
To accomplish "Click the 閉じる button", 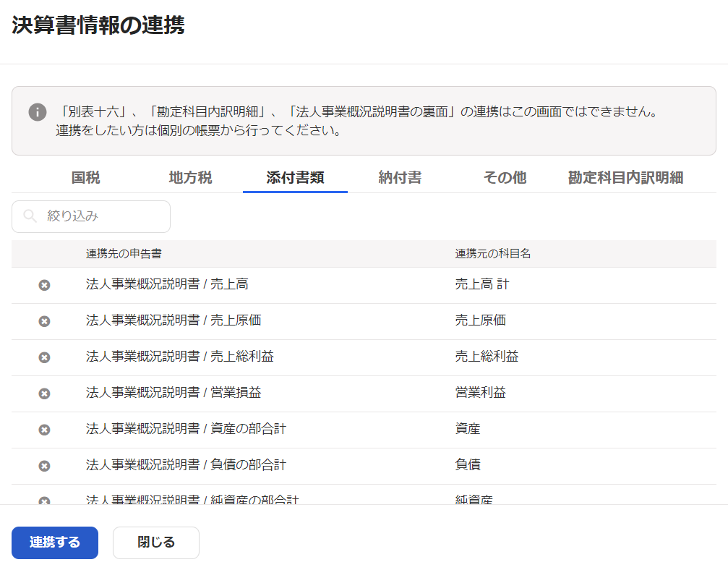I will (156, 543).
